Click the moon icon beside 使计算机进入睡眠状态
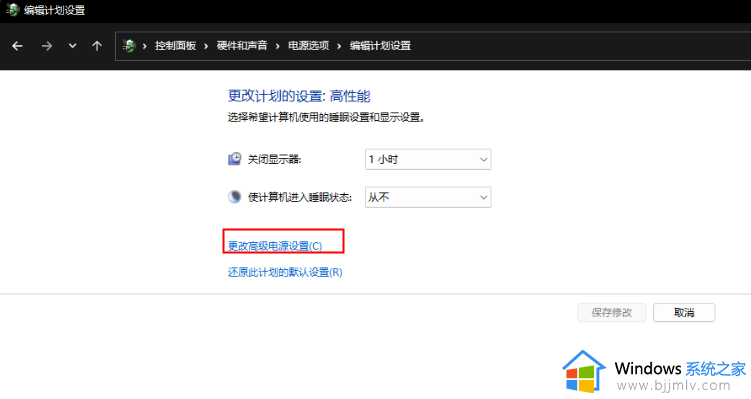Screen dimensions: 751x399 pos(235,197)
